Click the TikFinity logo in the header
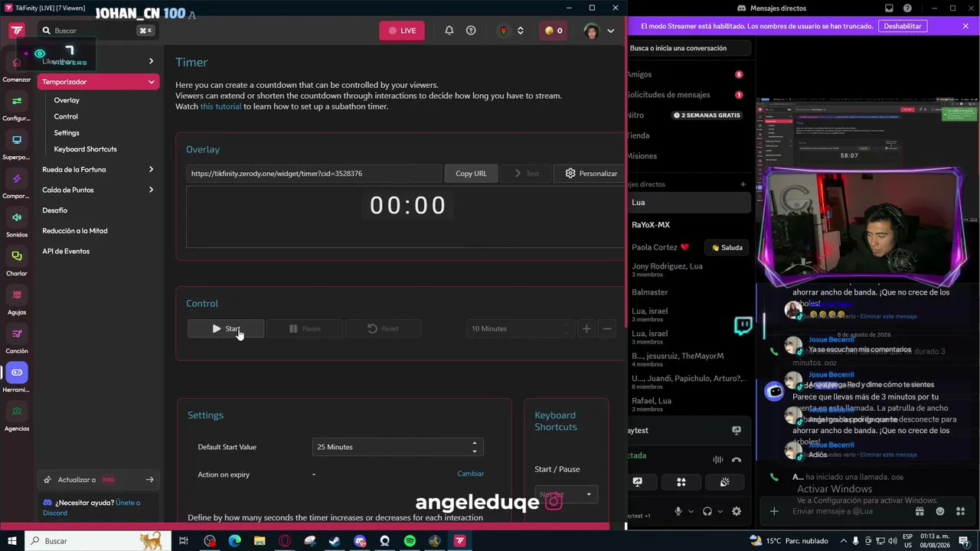The width and height of the screenshot is (980, 551). [17, 31]
